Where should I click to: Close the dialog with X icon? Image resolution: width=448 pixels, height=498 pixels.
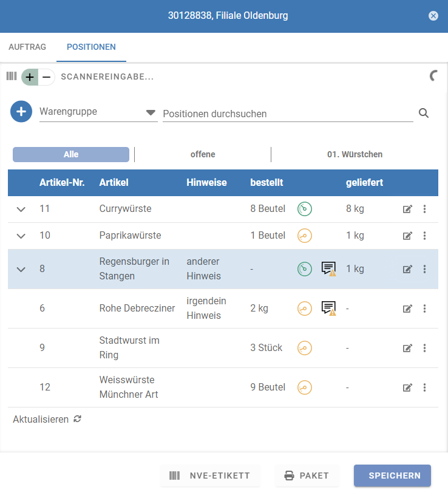click(x=433, y=16)
